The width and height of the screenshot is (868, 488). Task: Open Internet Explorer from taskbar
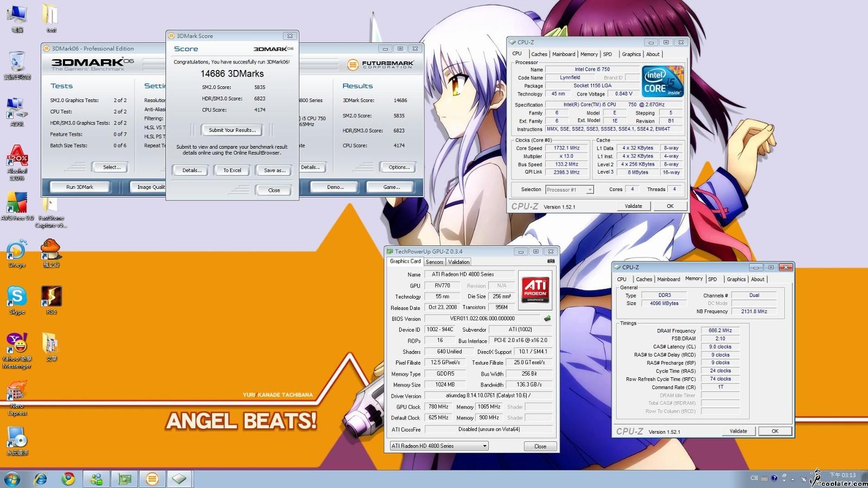coord(41,479)
